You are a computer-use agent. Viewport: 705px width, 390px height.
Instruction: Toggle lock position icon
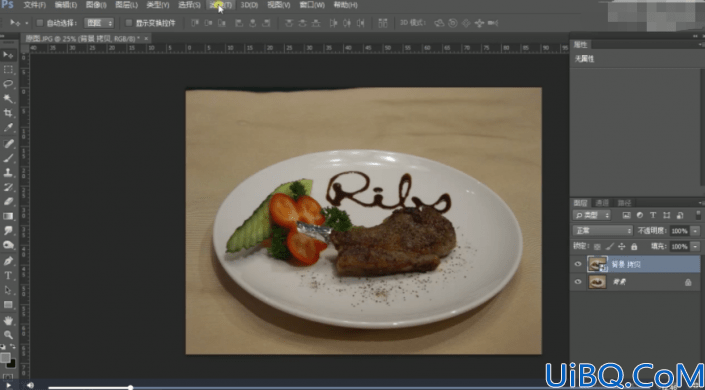point(622,247)
